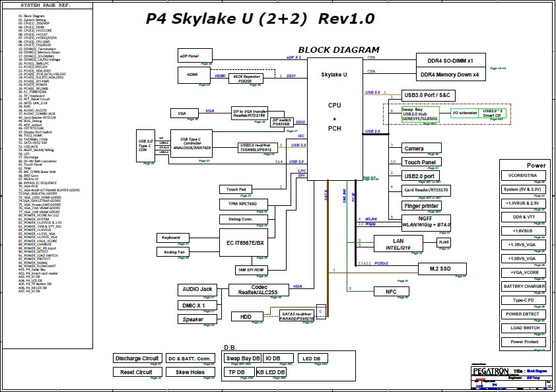
Task: Select the USB2.0 * 2 Smart CR block
Action: coord(492,113)
